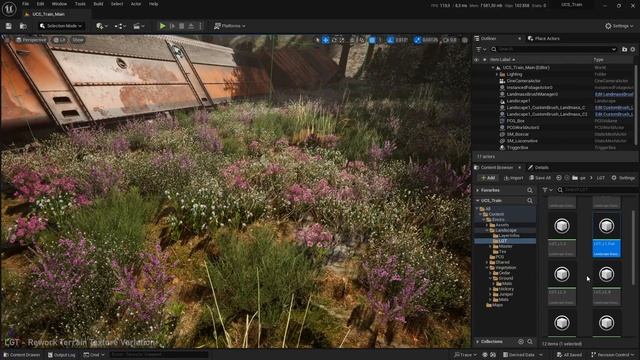Select the Translate gizmo tool in viewport

coord(326,40)
